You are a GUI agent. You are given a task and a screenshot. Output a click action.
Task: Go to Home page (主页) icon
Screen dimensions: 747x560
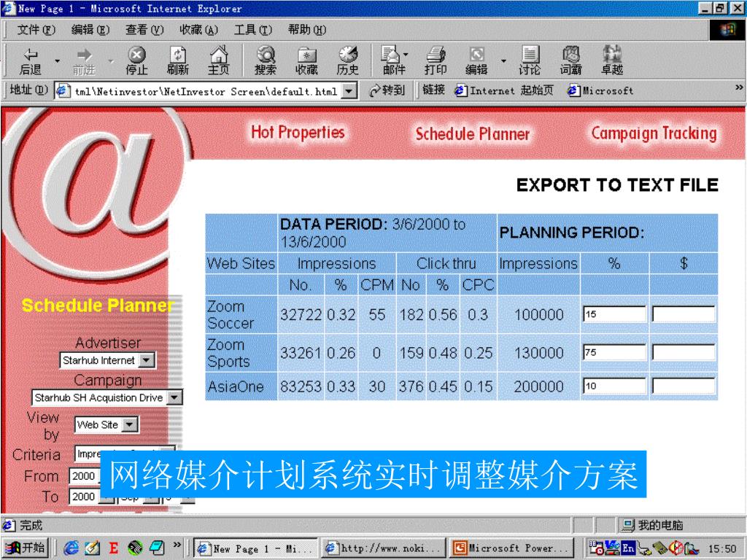(219, 61)
